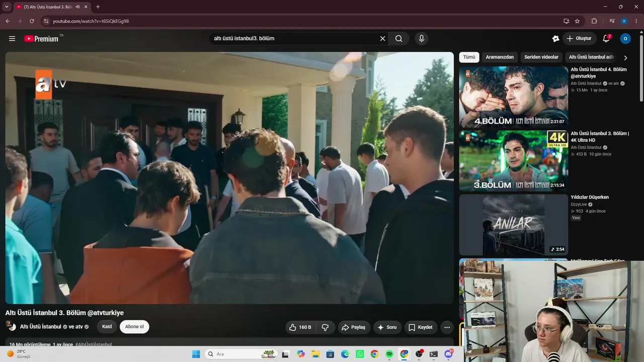Open the 4K Ultra HD video title
The image size is (644, 362).
coord(600,137)
